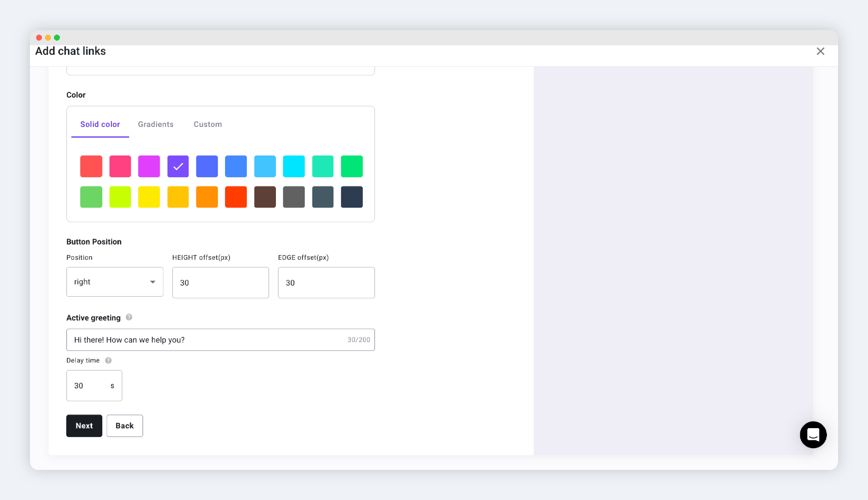Select the Solid color tab
Image resolution: width=868 pixels, height=500 pixels.
click(100, 124)
